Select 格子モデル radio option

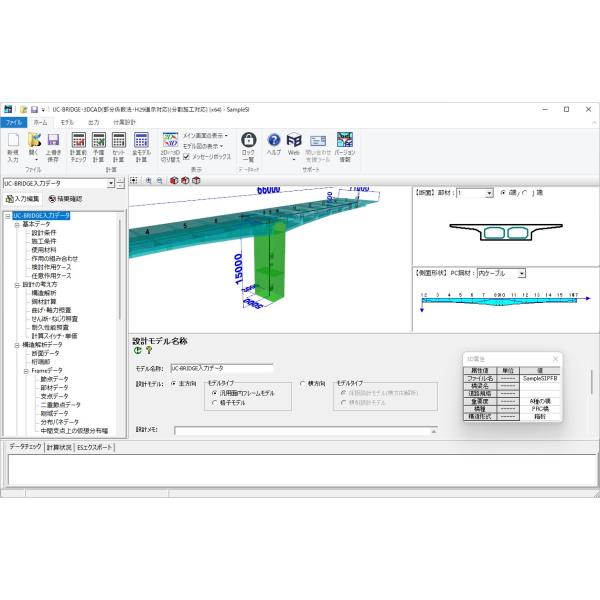pyautogui.click(x=214, y=402)
